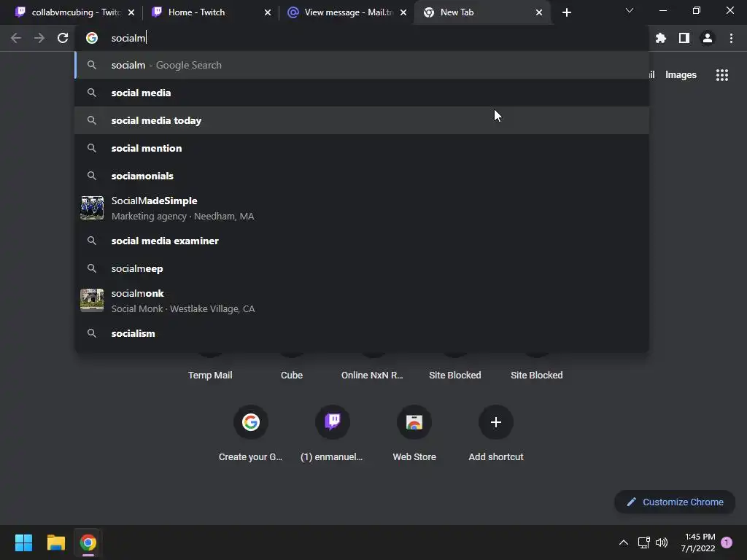
Task: Close the collabvmcubing Twitch tab
Action: (x=131, y=12)
